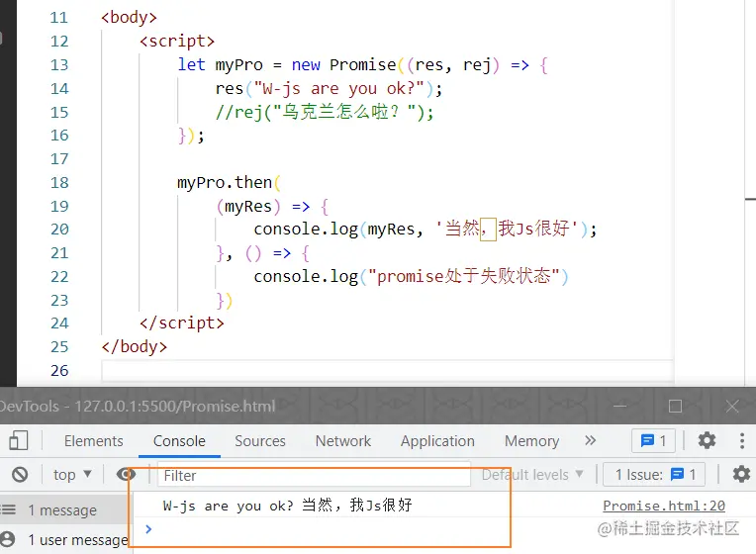Click the opening body tag on line 11

coord(129,18)
